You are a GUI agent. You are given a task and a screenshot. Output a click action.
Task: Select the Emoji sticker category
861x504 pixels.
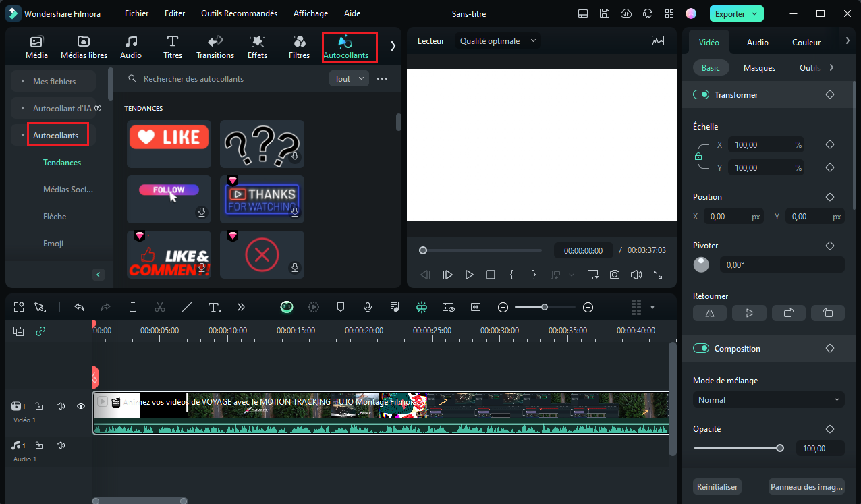tap(53, 244)
